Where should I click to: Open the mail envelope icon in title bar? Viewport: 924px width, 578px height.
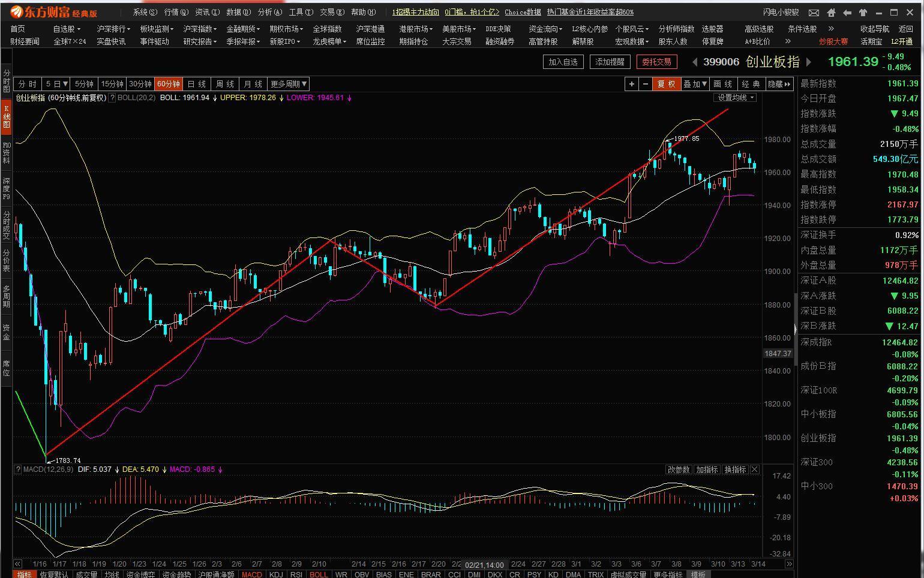pos(814,12)
